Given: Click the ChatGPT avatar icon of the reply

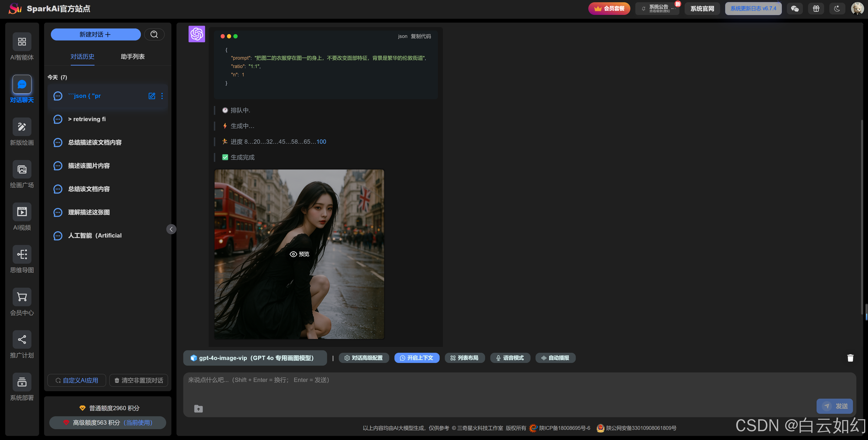Looking at the screenshot, I should click(x=197, y=34).
